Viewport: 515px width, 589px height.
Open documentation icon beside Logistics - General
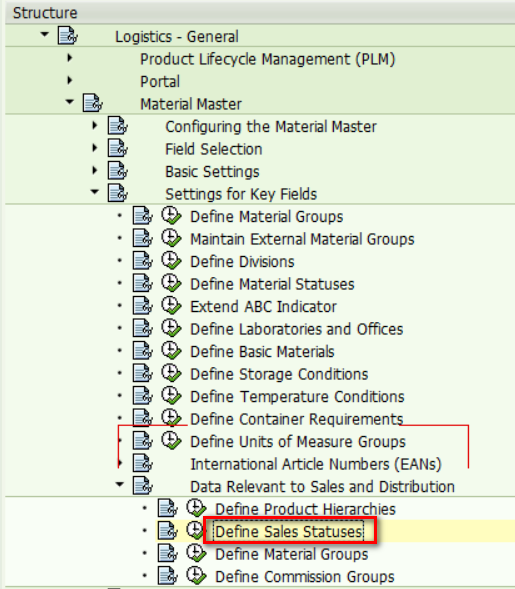68,36
